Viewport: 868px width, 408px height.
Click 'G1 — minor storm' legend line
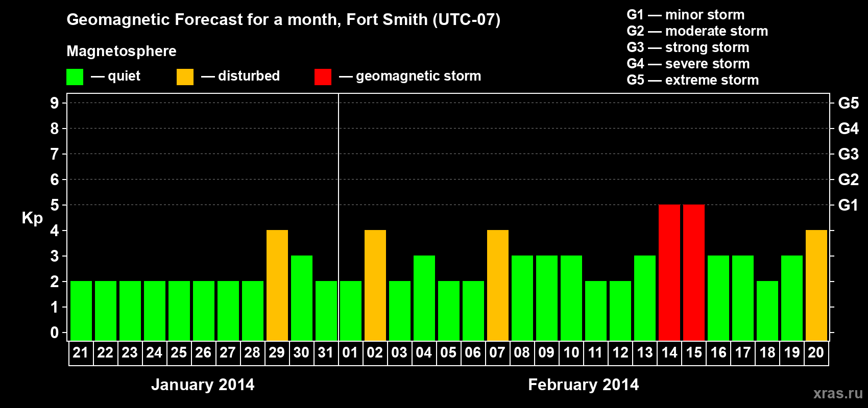(x=685, y=15)
